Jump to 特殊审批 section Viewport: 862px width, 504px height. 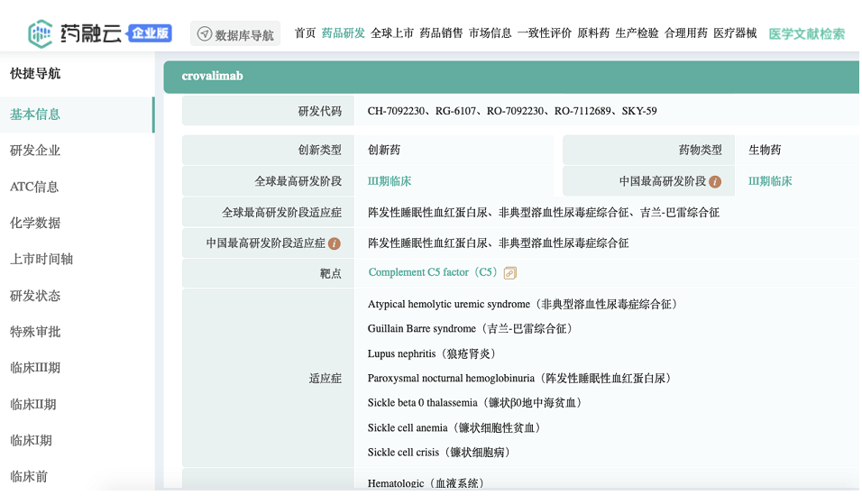[x=35, y=332]
